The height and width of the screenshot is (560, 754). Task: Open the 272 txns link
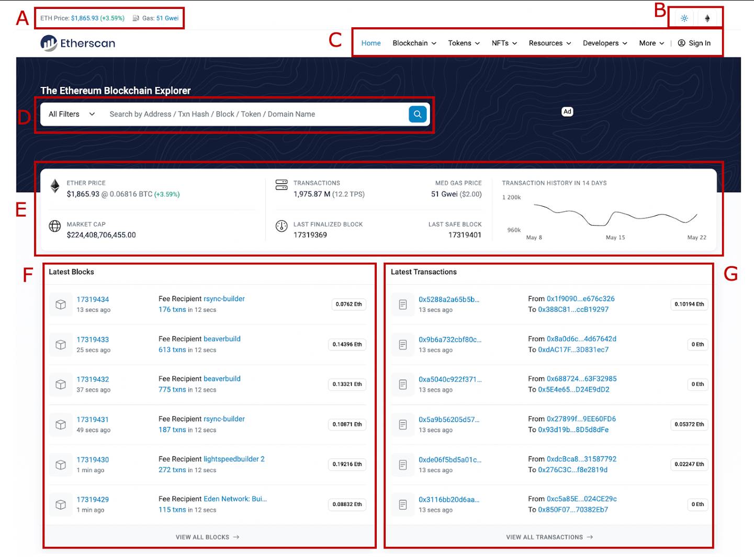pos(172,469)
